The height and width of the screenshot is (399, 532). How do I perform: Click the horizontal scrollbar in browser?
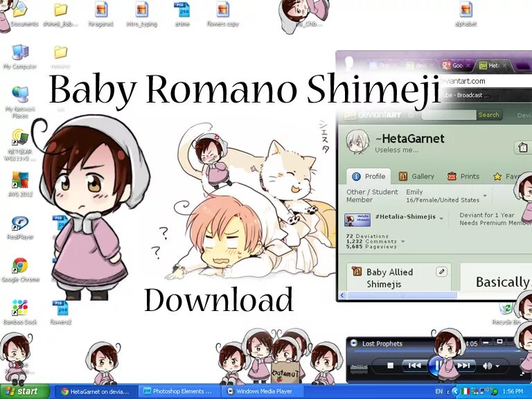point(402,296)
